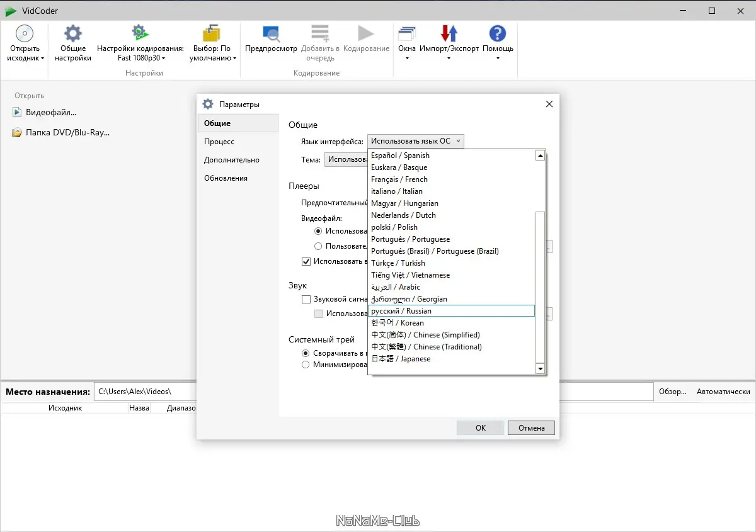756x532 pixels.
Task: Choose Português / Portuguese language
Action: coord(451,239)
